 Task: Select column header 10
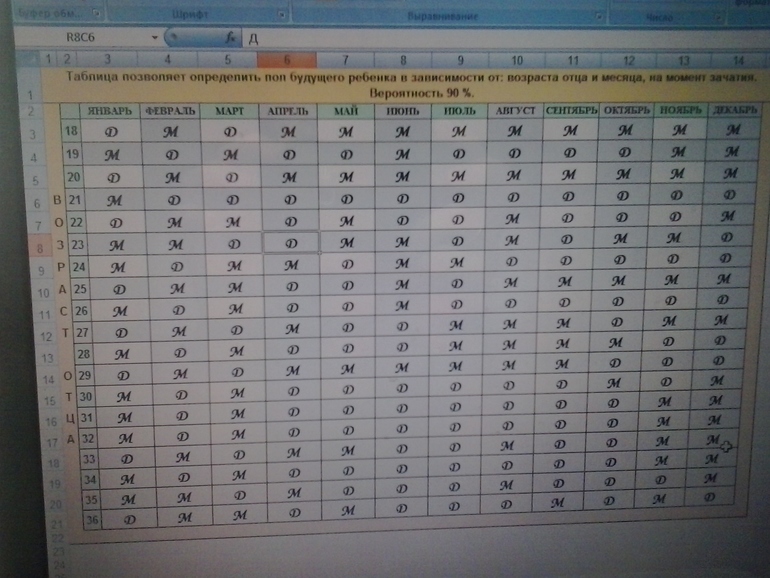coord(516,60)
